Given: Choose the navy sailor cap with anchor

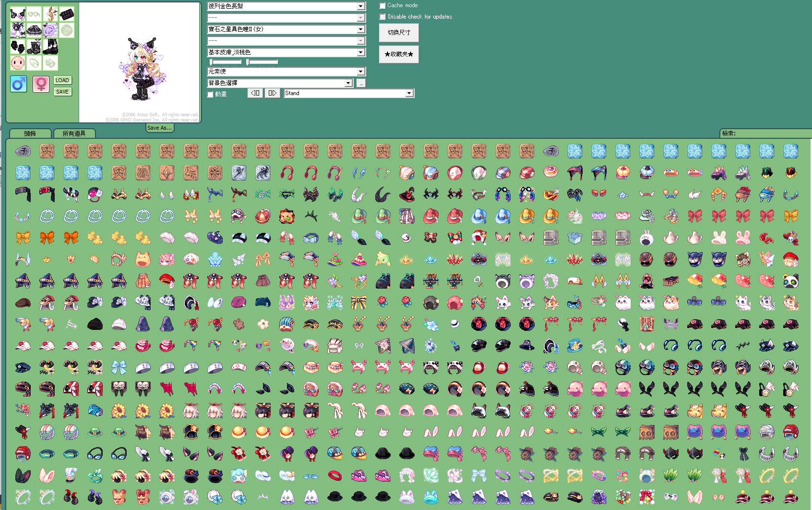Looking at the screenshot, I should (x=263, y=303).
